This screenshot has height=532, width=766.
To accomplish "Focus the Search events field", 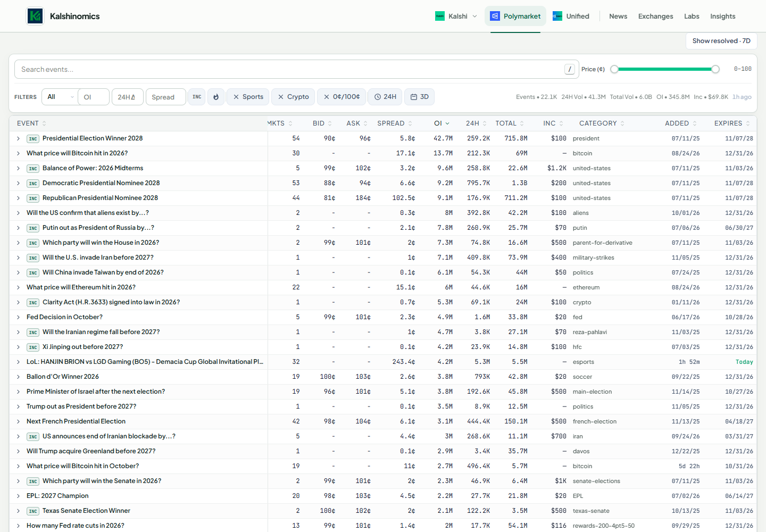I will pos(297,69).
